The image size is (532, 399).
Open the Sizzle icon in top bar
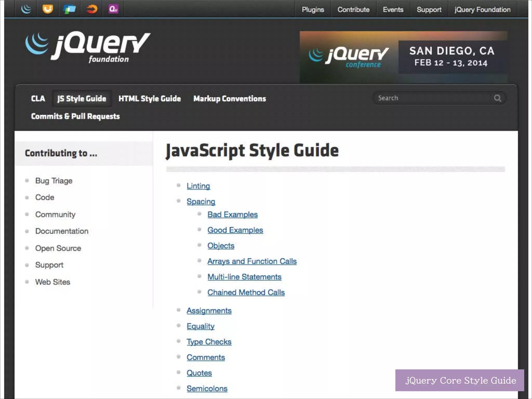(x=92, y=9)
